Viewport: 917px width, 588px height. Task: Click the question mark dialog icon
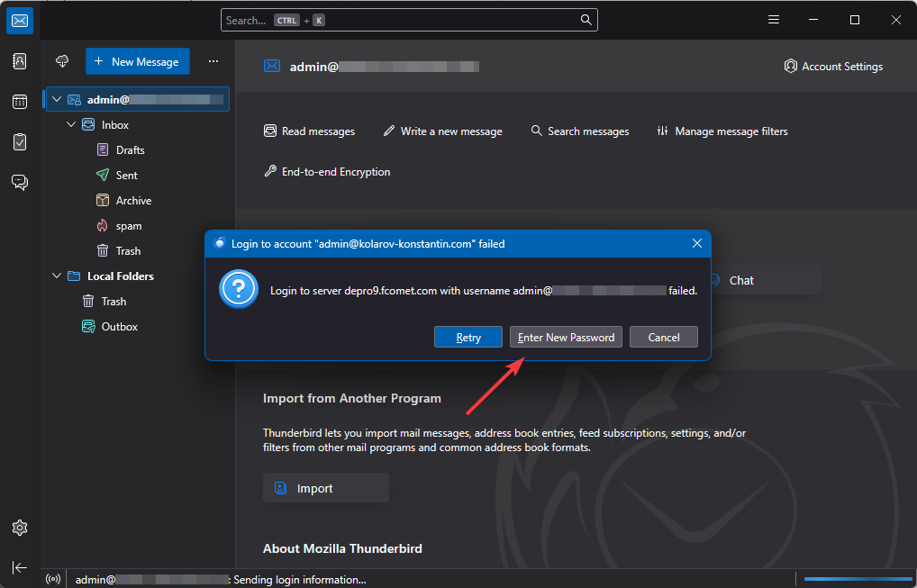(x=239, y=289)
